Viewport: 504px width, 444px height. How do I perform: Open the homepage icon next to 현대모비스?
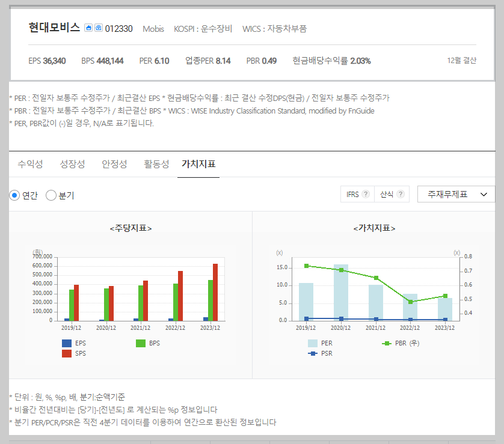(88, 28)
